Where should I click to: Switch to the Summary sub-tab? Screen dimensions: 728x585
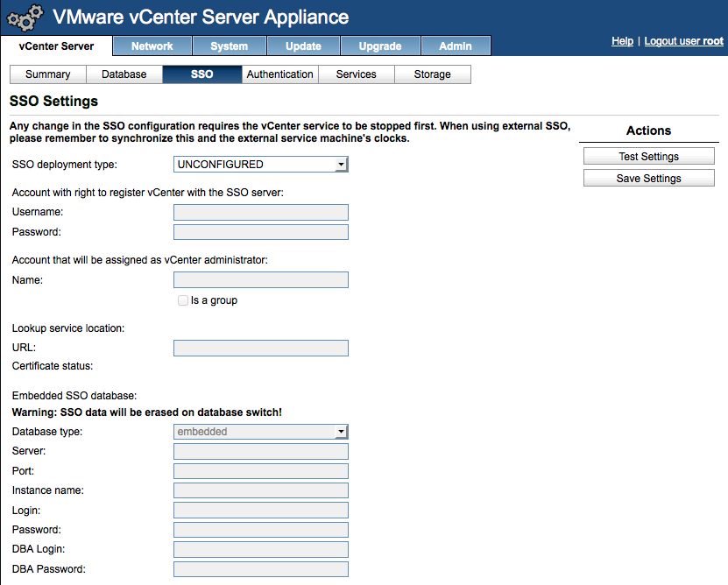tap(47, 74)
